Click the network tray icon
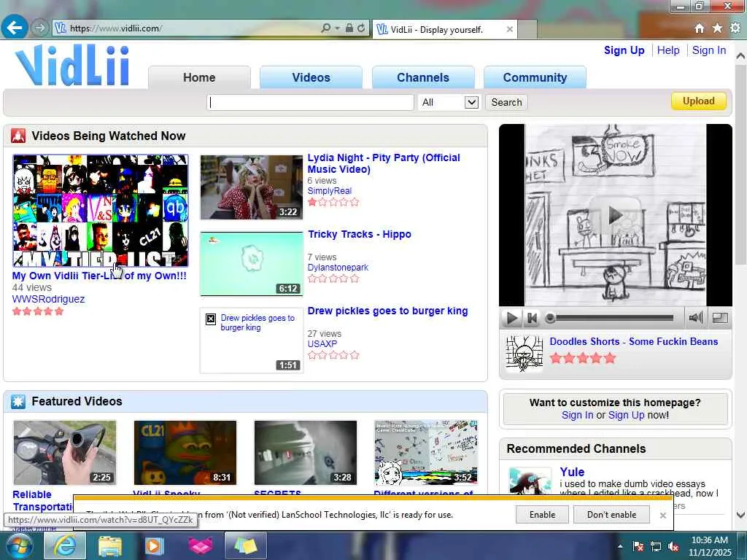The height and width of the screenshot is (560, 747). click(656, 547)
